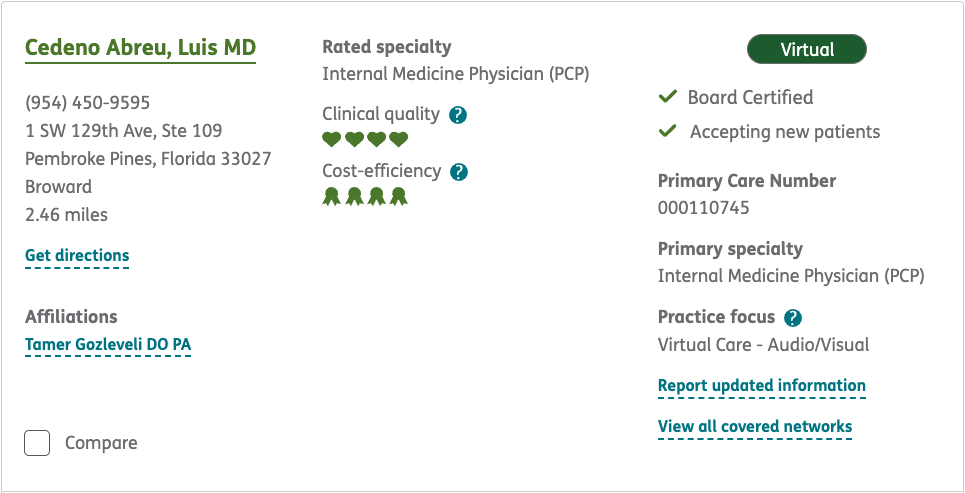Image resolution: width=965 pixels, height=493 pixels.
Task: Click the Accepting new patients checkmark
Action: click(668, 131)
